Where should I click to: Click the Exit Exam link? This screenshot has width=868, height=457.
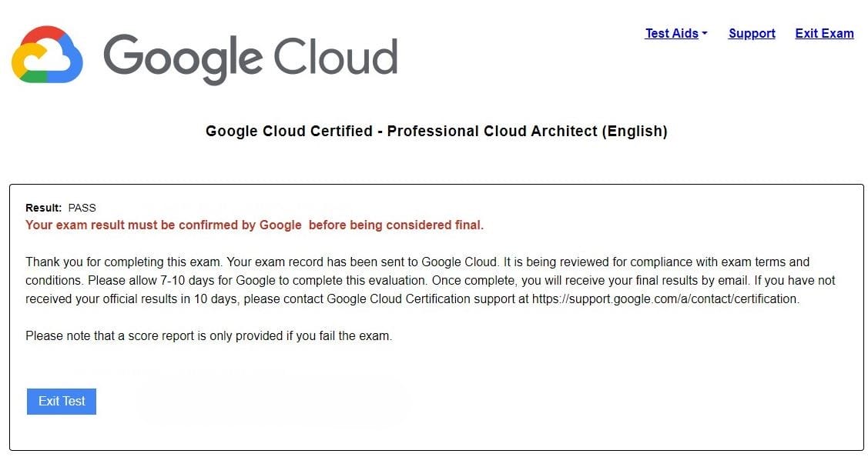point(824,33)
